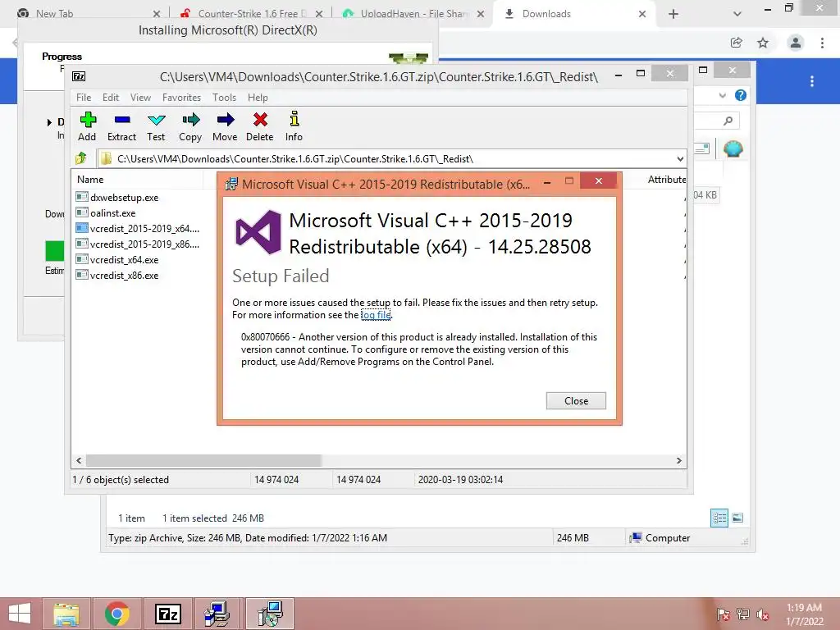840x630 pixels.
Task: Open the Tools menu in 7-Zip
Action: pos(224,98)
